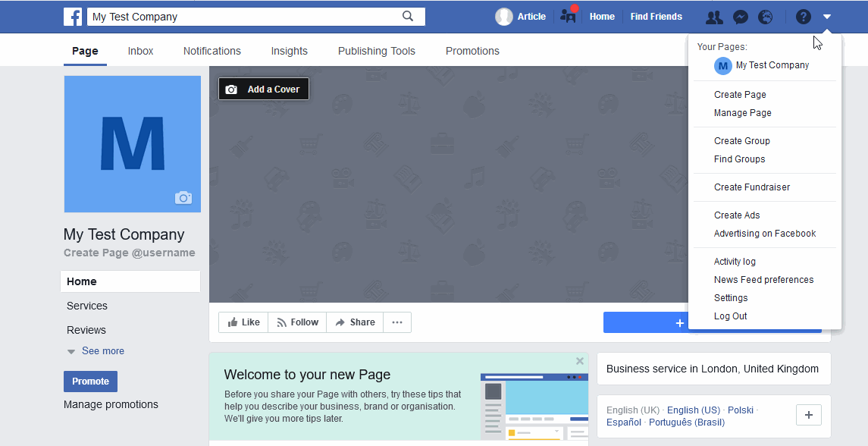
Task: Click the Like button
Action: pyautogui.click(x=243, y=322)
